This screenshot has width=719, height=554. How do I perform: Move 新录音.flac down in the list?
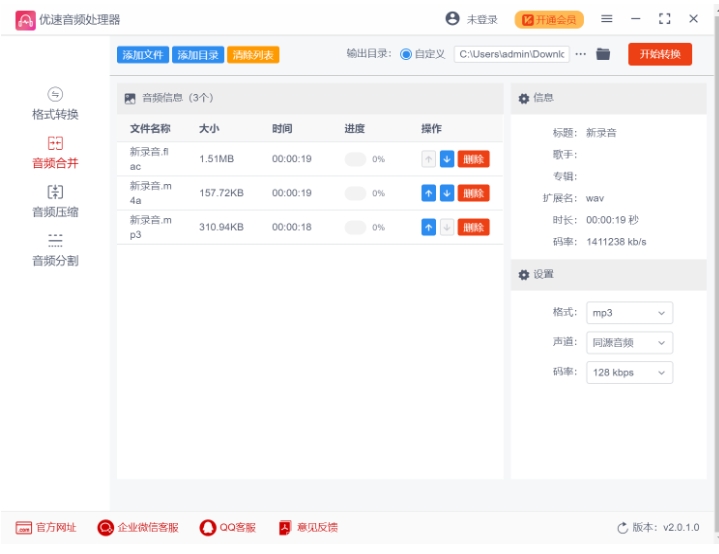pos(447,159)
